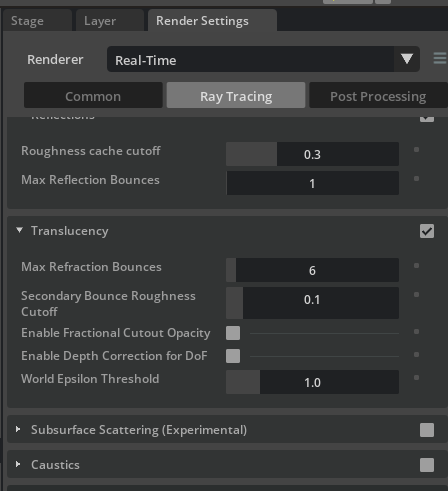Image resolution: width=448 pixels, height=491 pixels.
Task: Click reset dot beside Enable Depth Correction for DoF
Action: click(x=416, y=355)
